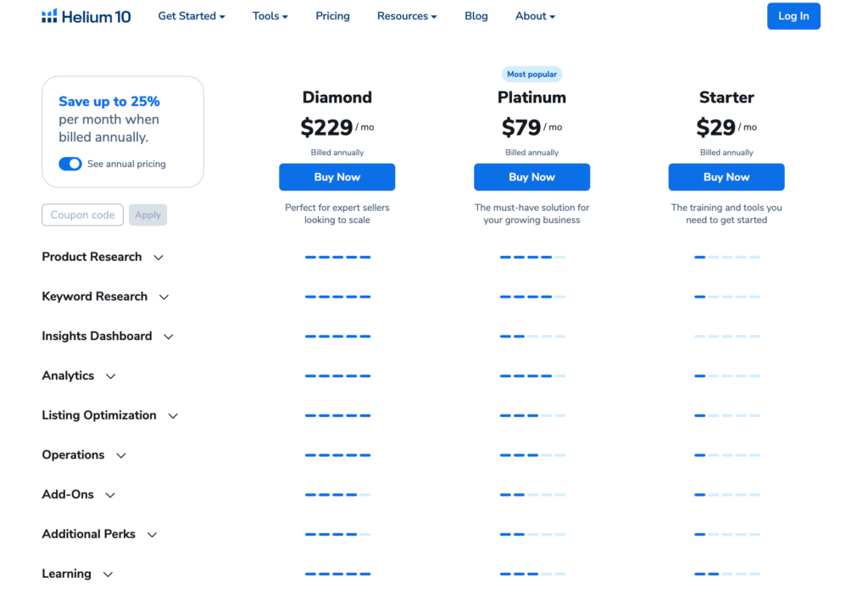Expand the Operations section

84,455
